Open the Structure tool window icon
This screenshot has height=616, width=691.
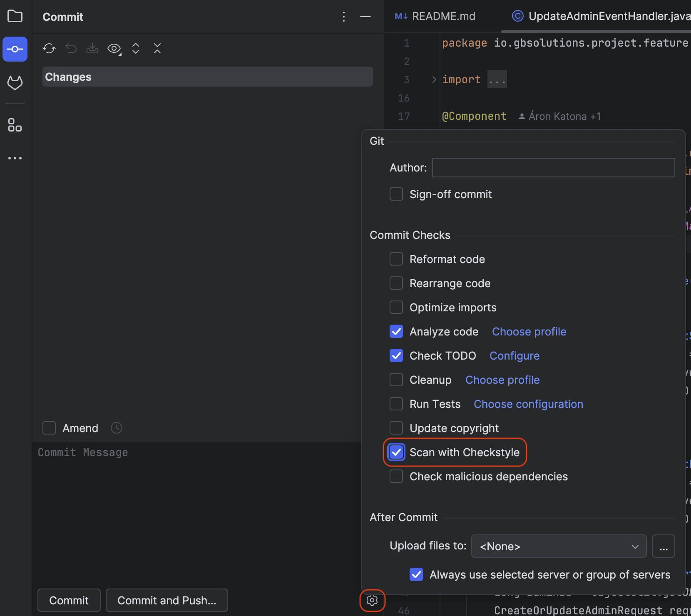coord(15,125)
